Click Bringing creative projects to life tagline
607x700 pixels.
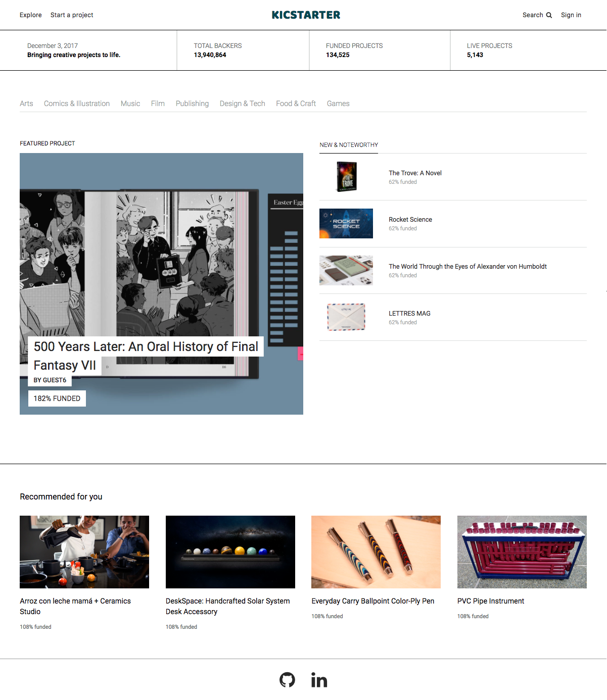(74, 55)
